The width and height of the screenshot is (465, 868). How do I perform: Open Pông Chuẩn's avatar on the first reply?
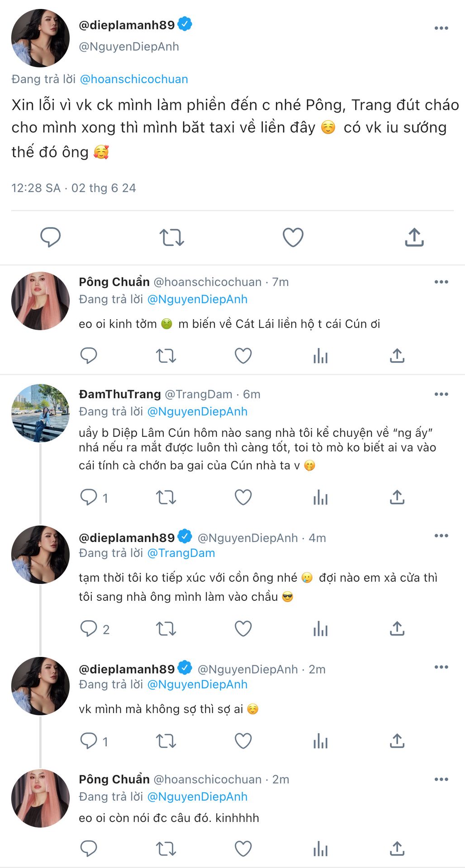coord(40,301)
